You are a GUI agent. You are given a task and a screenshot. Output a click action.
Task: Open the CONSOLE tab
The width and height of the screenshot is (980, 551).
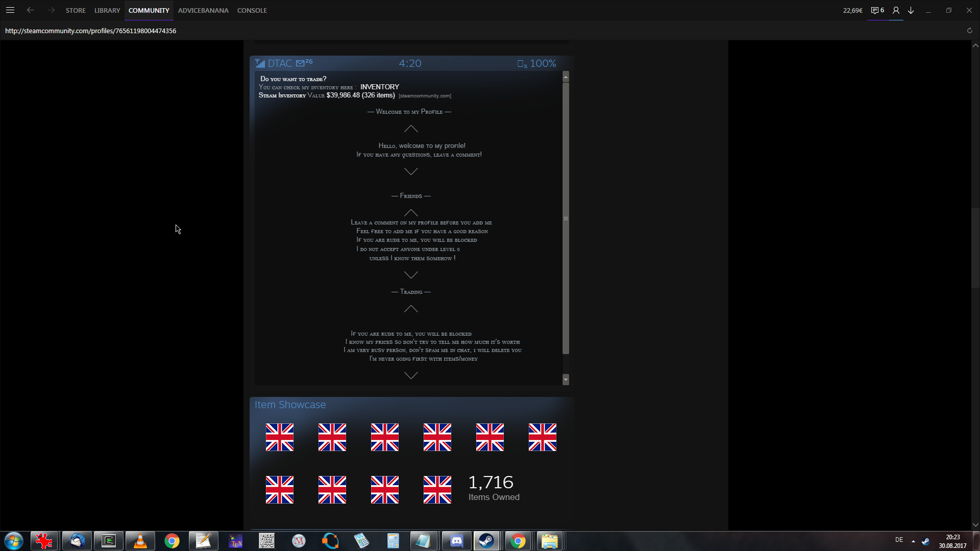[252, 10]
